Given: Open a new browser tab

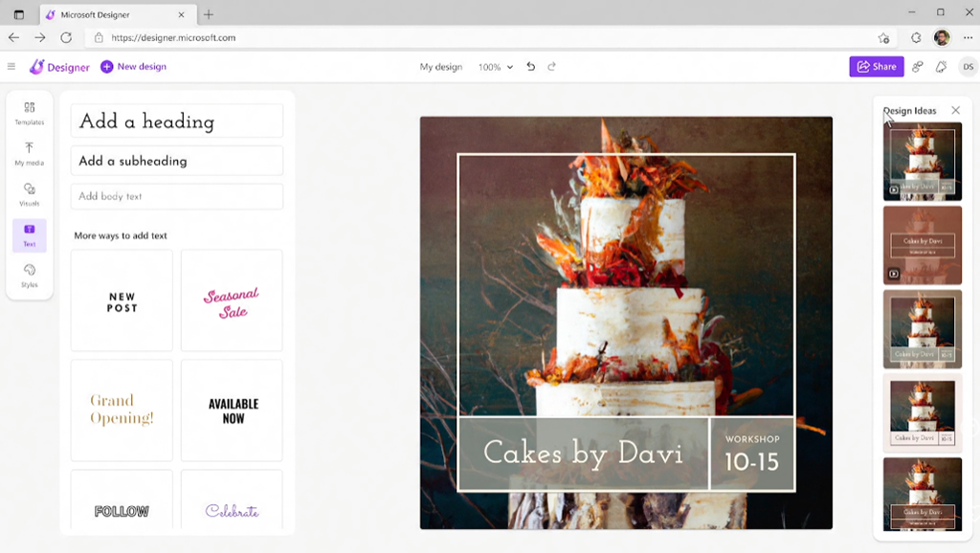Looking at the screenshot, I should click(209, 14).
